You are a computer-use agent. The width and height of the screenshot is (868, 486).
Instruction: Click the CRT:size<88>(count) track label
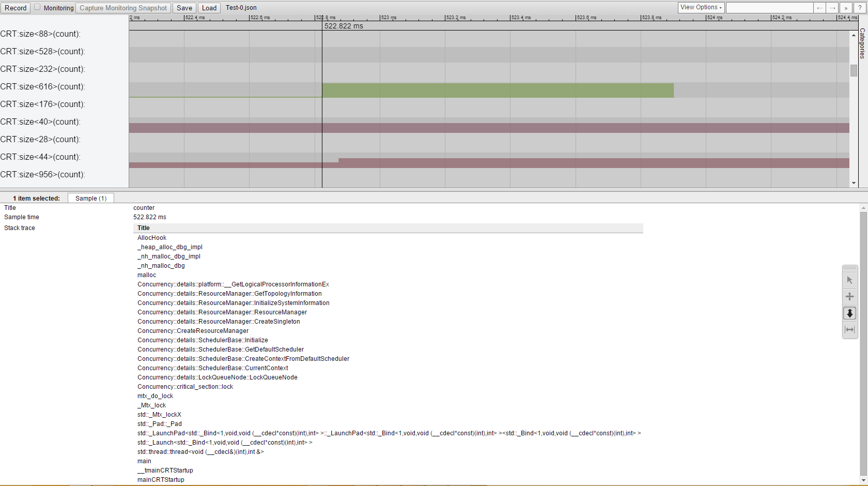pos(40,34)
